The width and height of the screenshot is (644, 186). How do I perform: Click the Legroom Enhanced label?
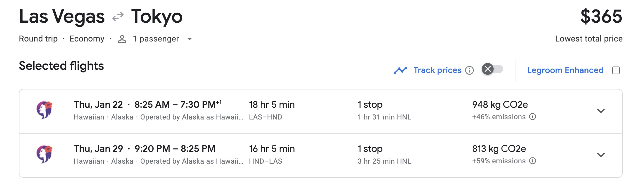coord(565,70)
